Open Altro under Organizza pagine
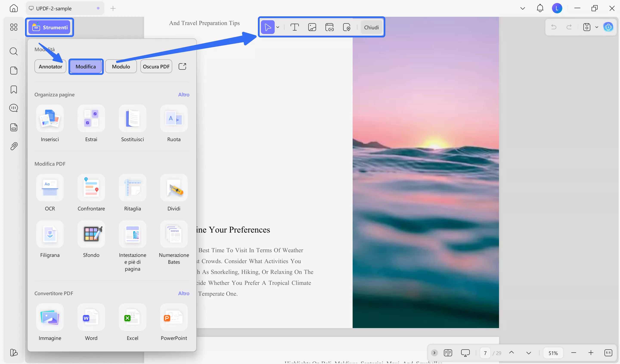The width and height of the screenshot is (620, 364). [x=184, y=94]
